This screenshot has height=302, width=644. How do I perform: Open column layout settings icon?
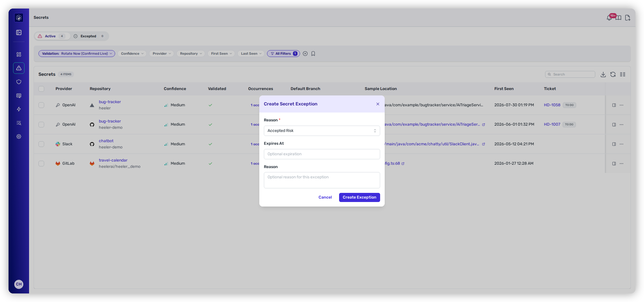(x=623, y=74)
